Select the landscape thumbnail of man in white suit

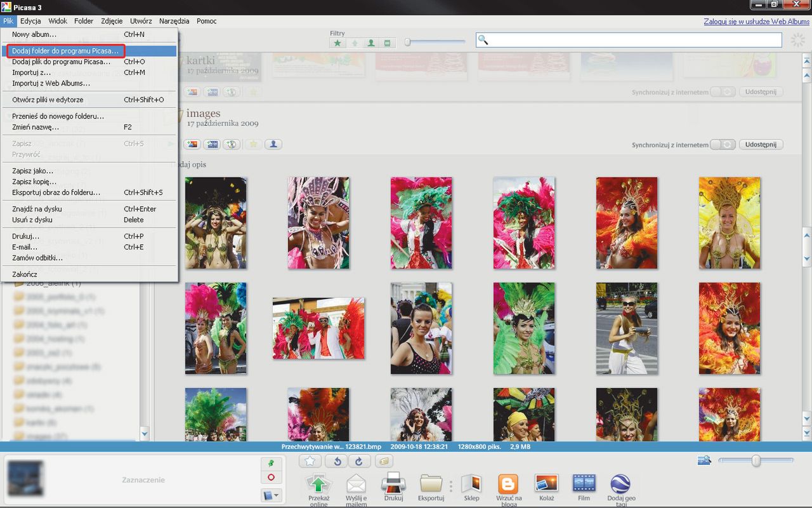coord(318,328)
